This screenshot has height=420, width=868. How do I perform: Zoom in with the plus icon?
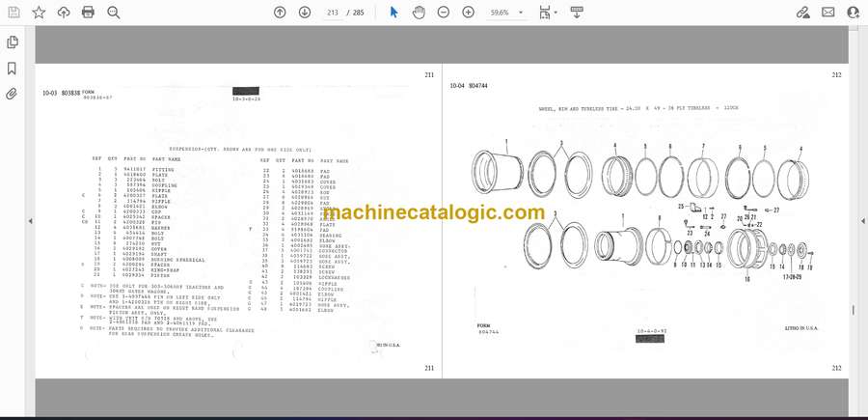pyautogui.click(x=469, y=13)
